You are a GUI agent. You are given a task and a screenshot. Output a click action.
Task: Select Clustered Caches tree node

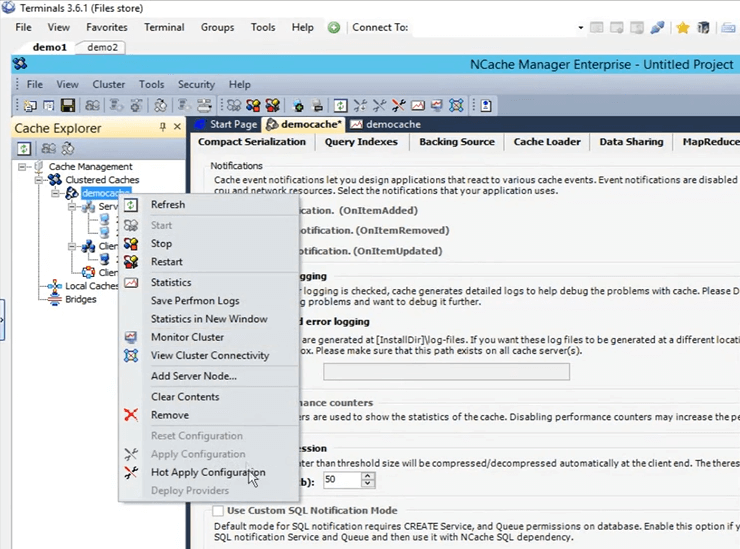click(102, 180)
